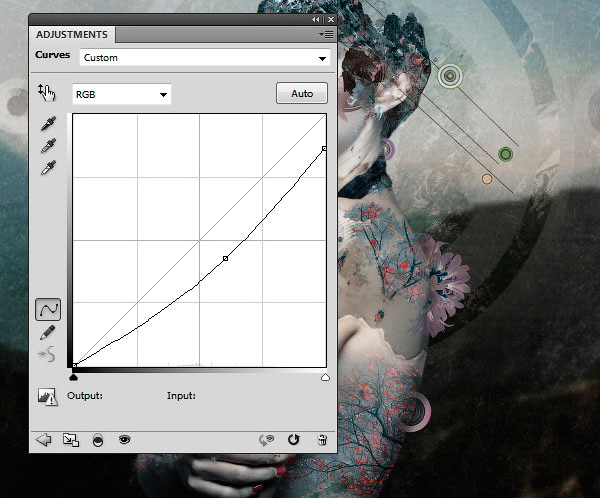The height and width of the screenshot is (498, 600).
Task: Select edit points to modify curve tool
Action: click(x=48, y=309)
